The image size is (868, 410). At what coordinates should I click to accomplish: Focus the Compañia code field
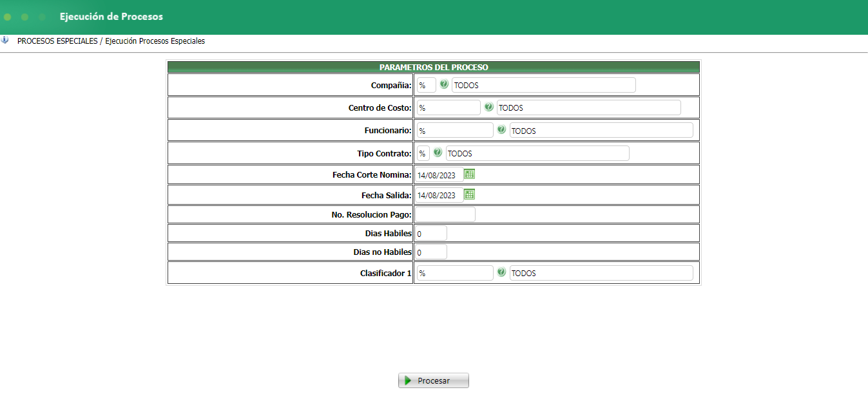tap(426, 85)
